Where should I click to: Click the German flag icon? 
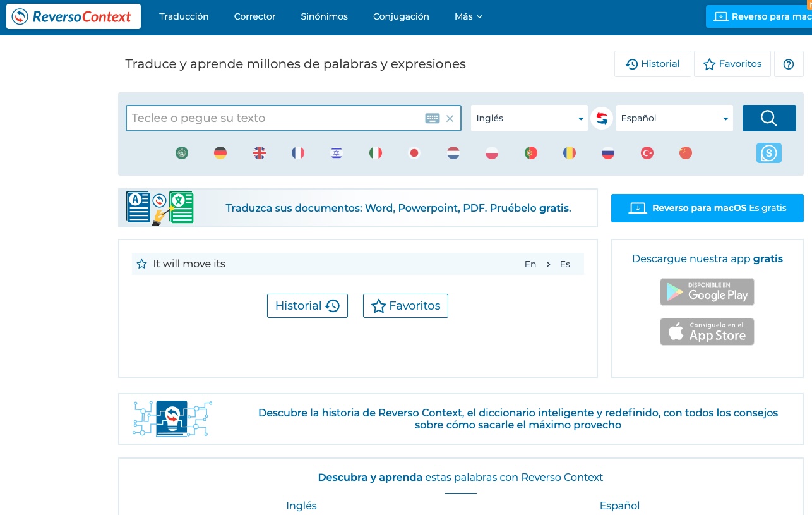(220, 153)
